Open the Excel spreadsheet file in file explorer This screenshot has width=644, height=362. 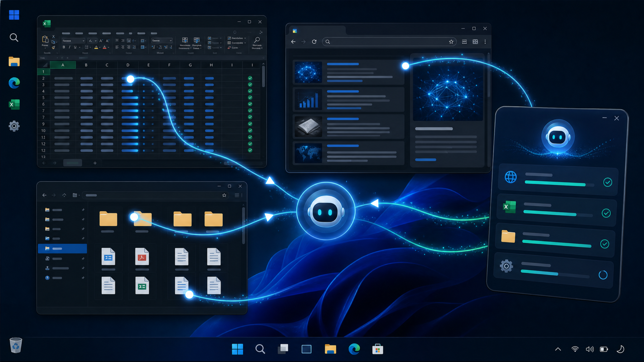(142, 285)
